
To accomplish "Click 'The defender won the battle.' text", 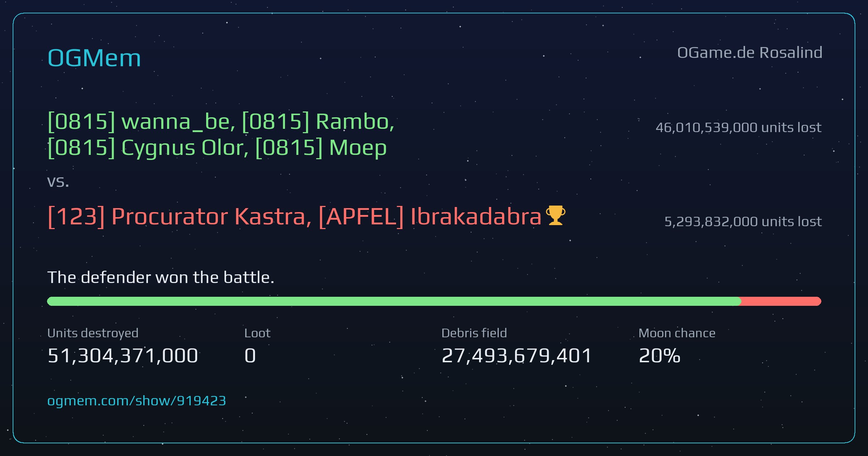I will (x=161, y=277).
